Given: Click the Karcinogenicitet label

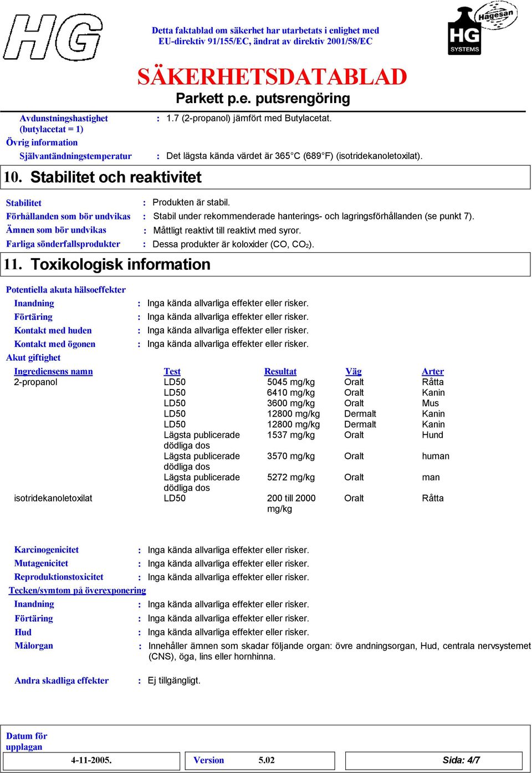Looking at the screenshot, I should pyautogui.click(x=47, y=550).
